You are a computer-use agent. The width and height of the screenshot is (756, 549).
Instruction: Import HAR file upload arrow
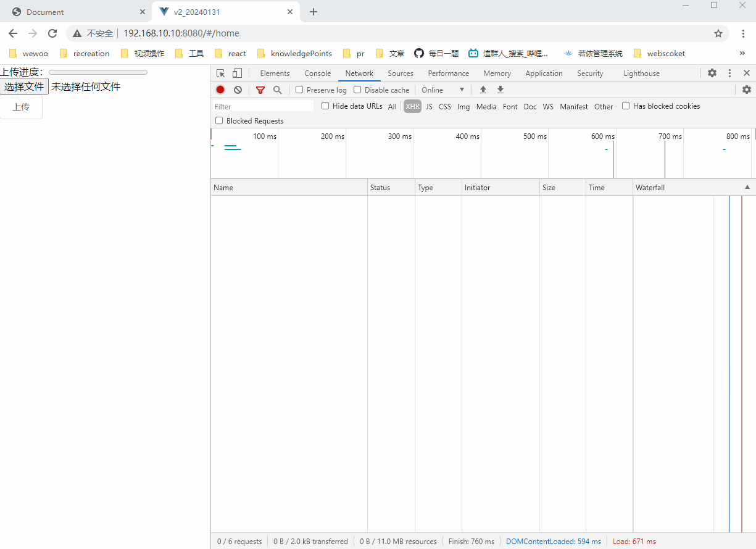click(483, 90)
